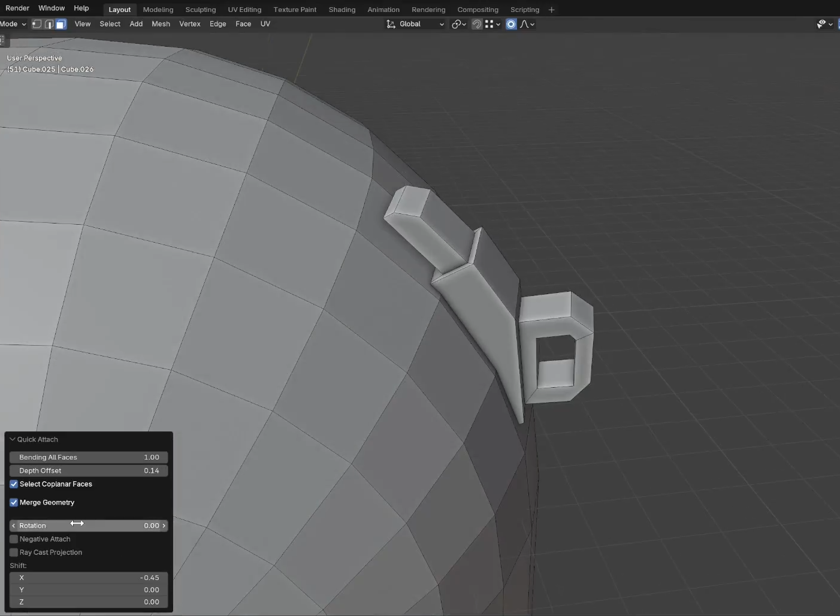This screenshot has width=840, height=616.
Task: Decrease Rotation with left arrow
Action: [13, 526]
